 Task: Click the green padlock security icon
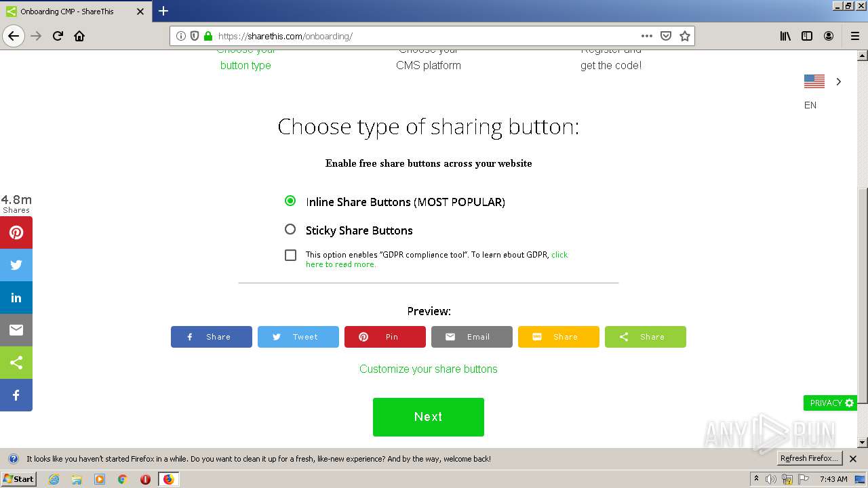[208, 36]
